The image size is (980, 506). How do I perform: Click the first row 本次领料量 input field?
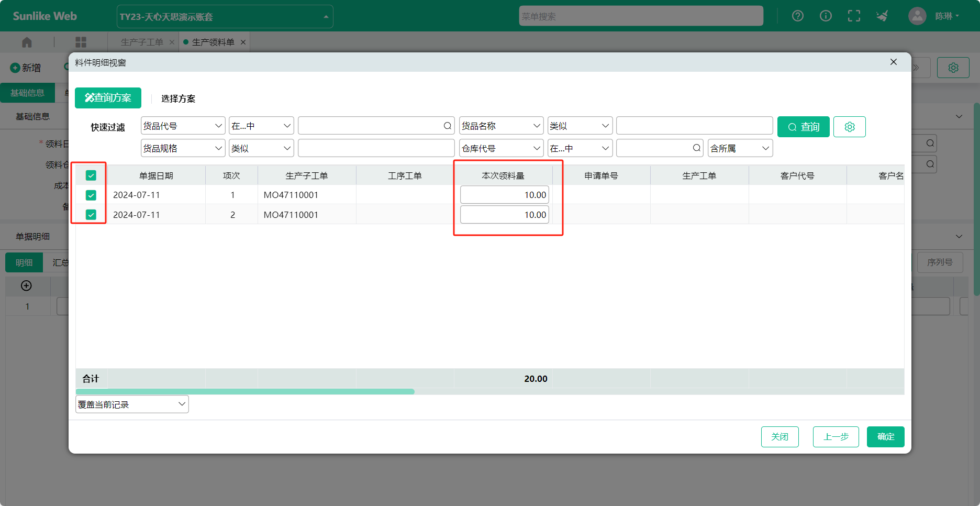click(x=504, y=195)
